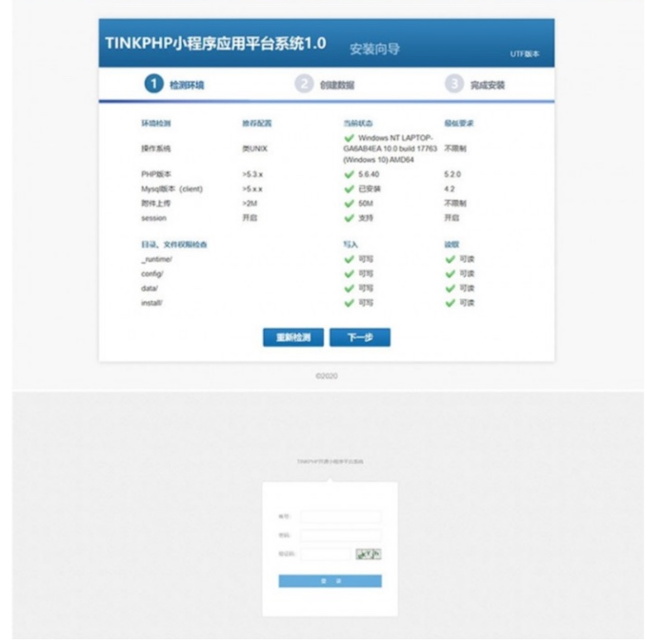The image size is (662, 644).
Task: Click the read checkmark for install/ directory
Action: click(450, 303)
